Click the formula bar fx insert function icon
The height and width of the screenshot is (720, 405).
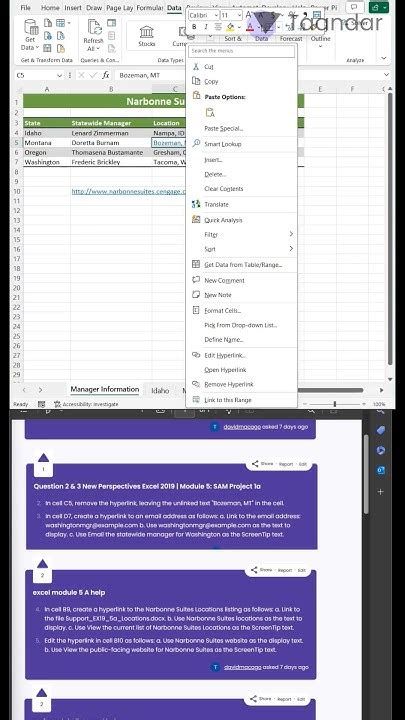click(x=106, y=75)
